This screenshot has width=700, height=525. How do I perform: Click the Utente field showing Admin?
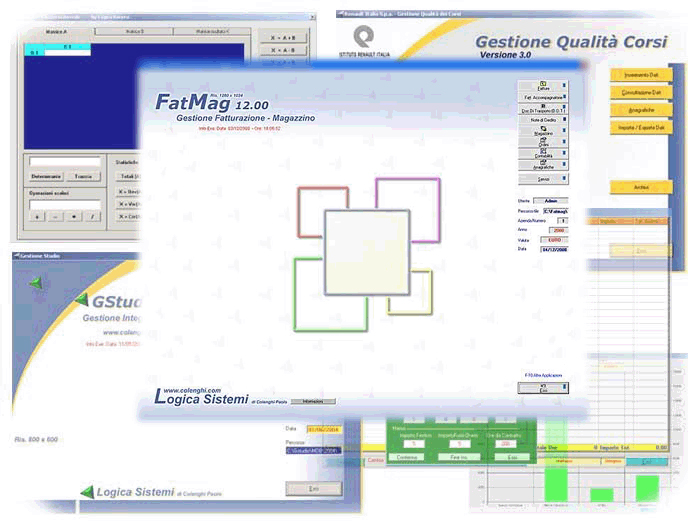(x=550, y=201)
